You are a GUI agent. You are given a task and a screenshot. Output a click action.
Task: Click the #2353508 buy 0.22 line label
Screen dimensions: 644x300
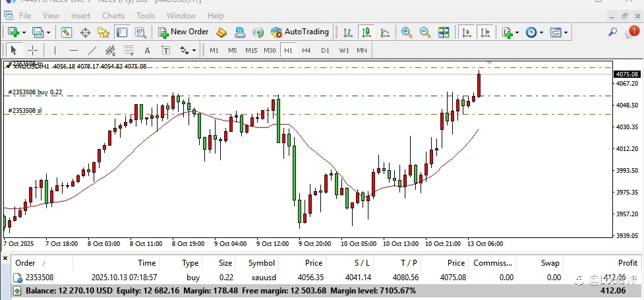36,92
